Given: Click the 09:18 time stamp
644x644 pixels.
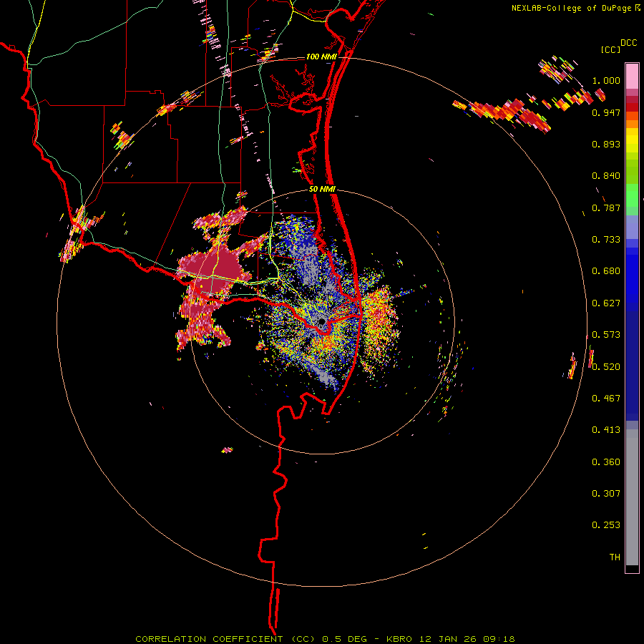Looking at the screenshot, I should 499,639.
